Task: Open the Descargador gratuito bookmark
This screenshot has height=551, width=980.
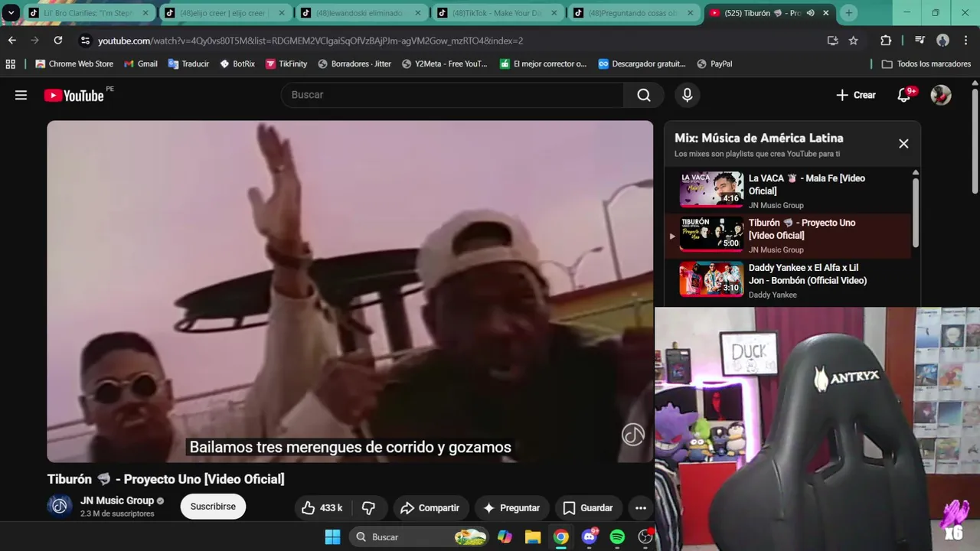Action: click(642, 64)
